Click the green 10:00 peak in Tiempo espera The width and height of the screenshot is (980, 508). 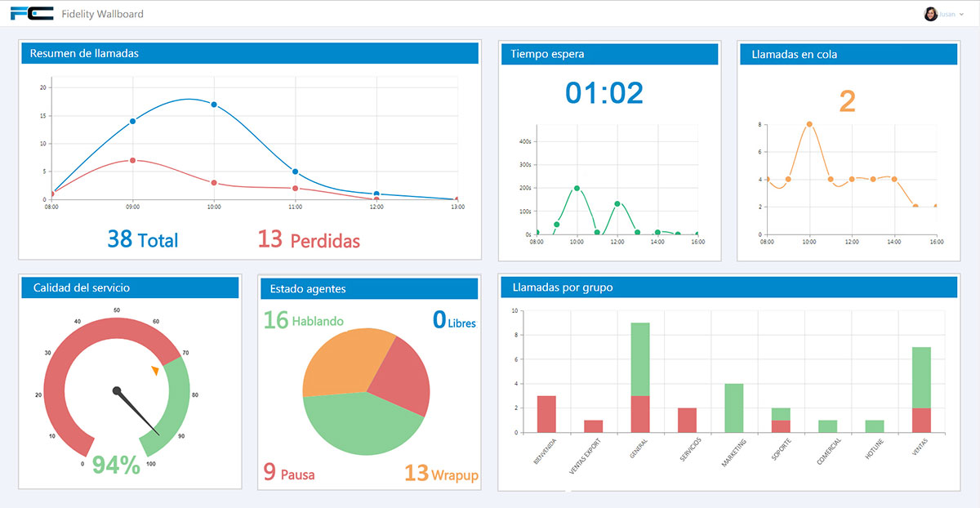coord(577,188)
